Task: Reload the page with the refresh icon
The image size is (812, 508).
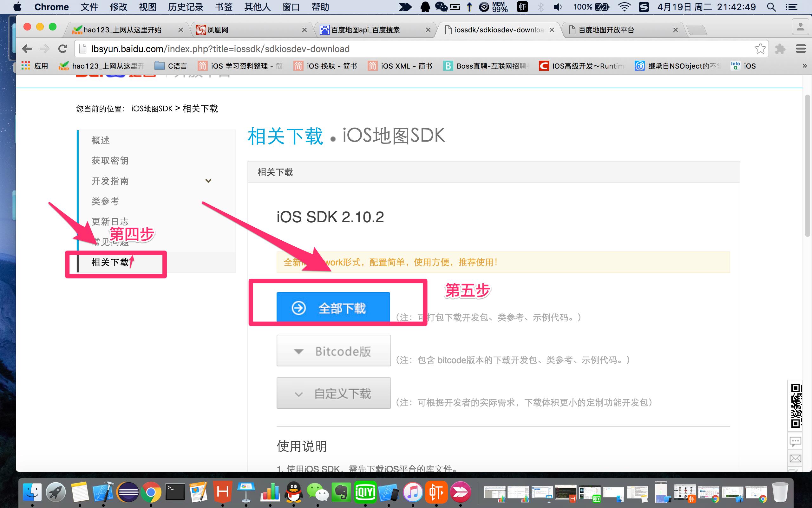Action: [x=62, y=49]
